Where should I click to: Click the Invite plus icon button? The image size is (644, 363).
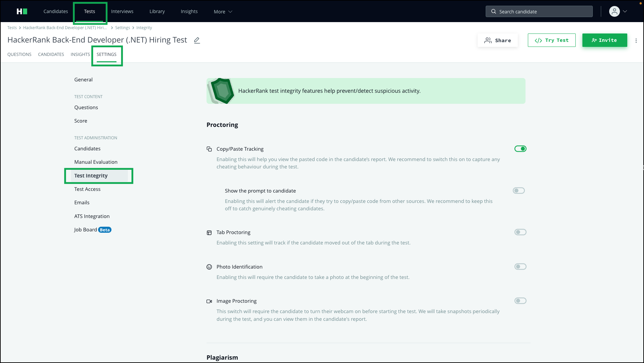pyautogui.click(x=605, y=40)
